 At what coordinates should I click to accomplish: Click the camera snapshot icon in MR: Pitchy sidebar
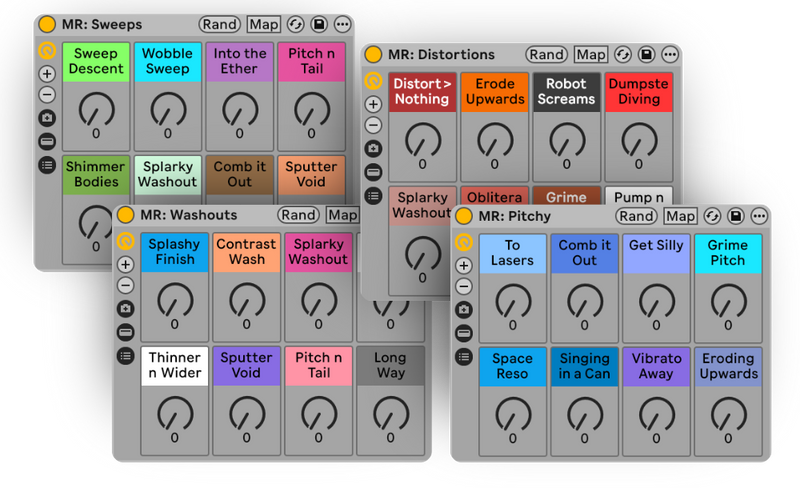point(463,310)
